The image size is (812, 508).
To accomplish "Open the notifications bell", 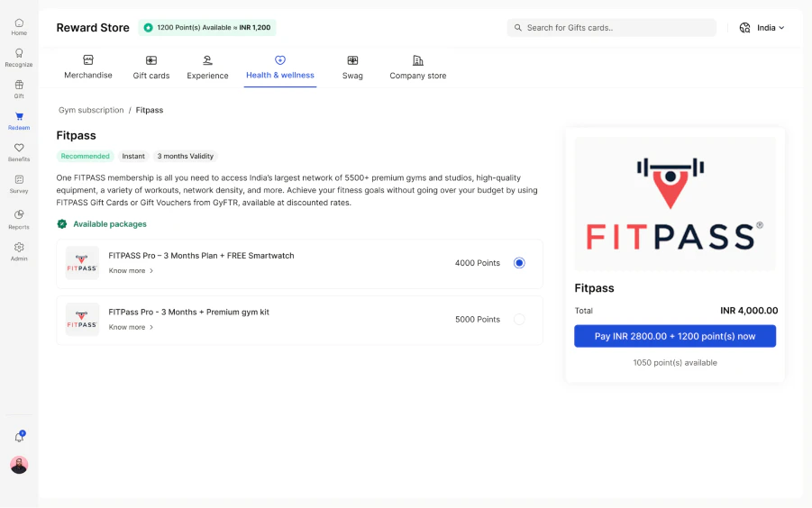I will 19,437.
